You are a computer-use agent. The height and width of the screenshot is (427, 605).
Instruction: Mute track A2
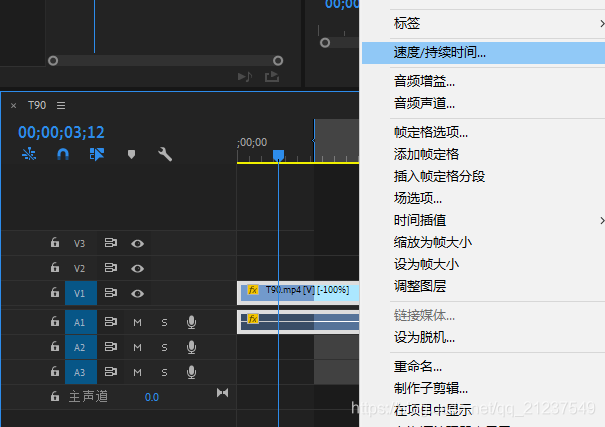click(x=137, y=348)
